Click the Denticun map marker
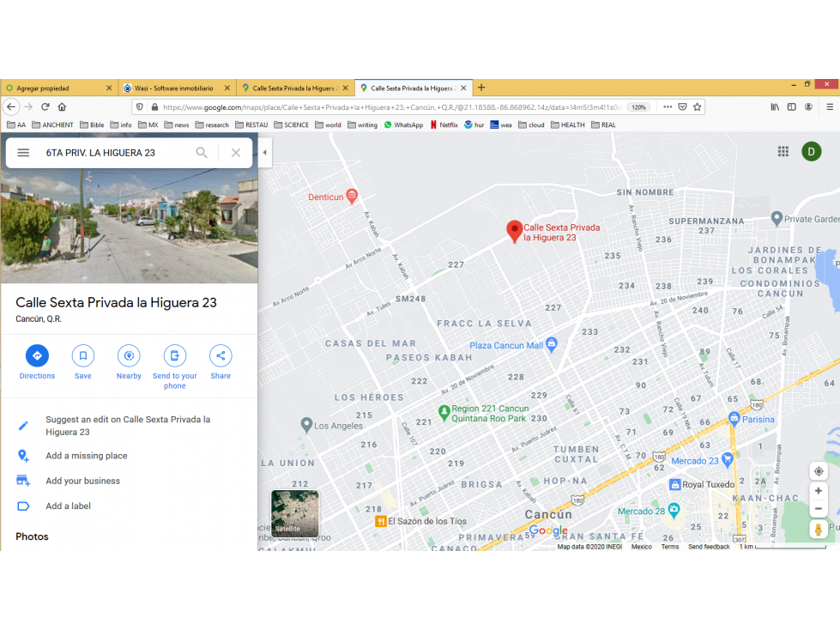 tap(352, 196)
